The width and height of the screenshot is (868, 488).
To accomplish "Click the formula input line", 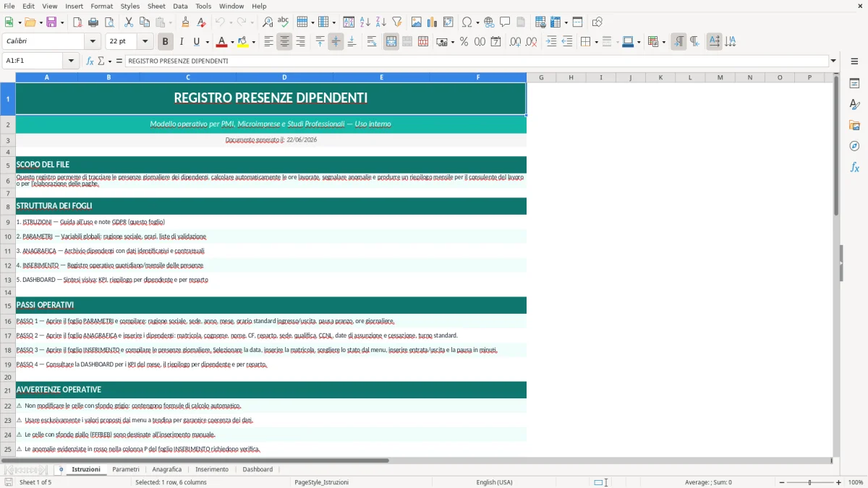I will point(476,61).
